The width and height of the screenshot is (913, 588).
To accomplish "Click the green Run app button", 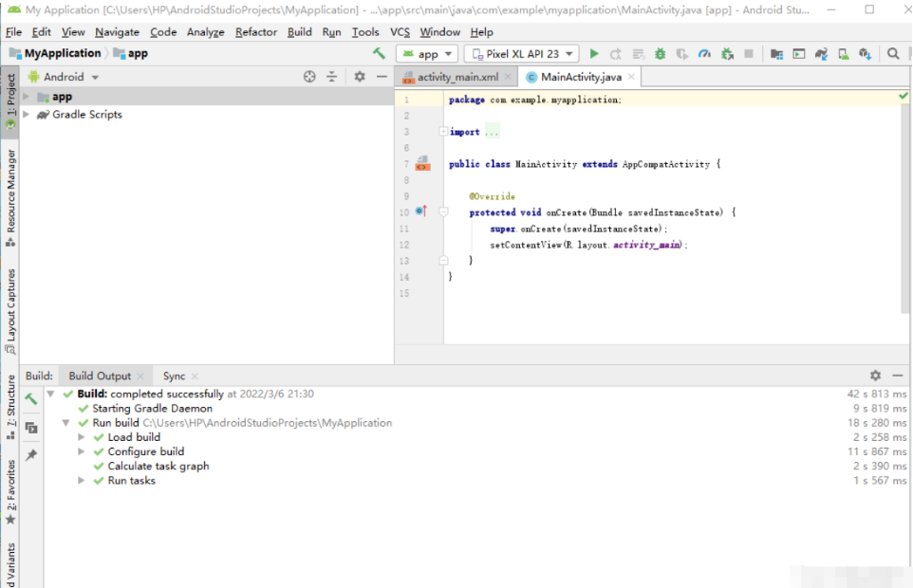I will pyautogui.click(x=594, y=54).
